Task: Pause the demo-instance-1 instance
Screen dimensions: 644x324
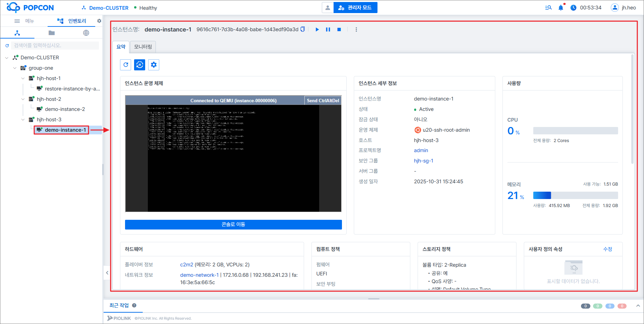Action: click(328, 29)
